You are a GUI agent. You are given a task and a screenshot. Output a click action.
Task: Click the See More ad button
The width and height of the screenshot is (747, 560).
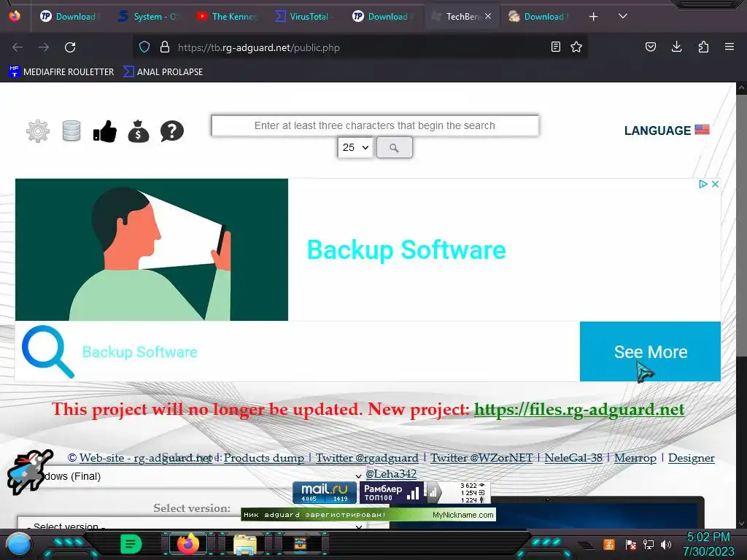650,351
